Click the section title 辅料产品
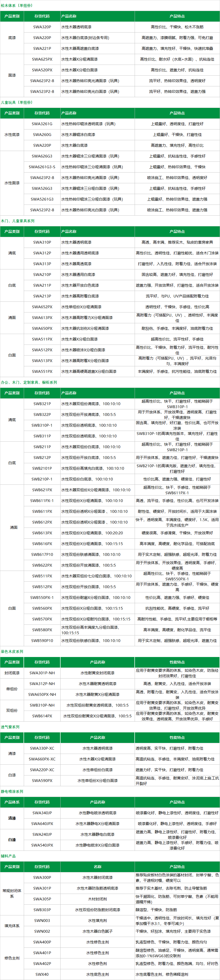 point(8,856)
